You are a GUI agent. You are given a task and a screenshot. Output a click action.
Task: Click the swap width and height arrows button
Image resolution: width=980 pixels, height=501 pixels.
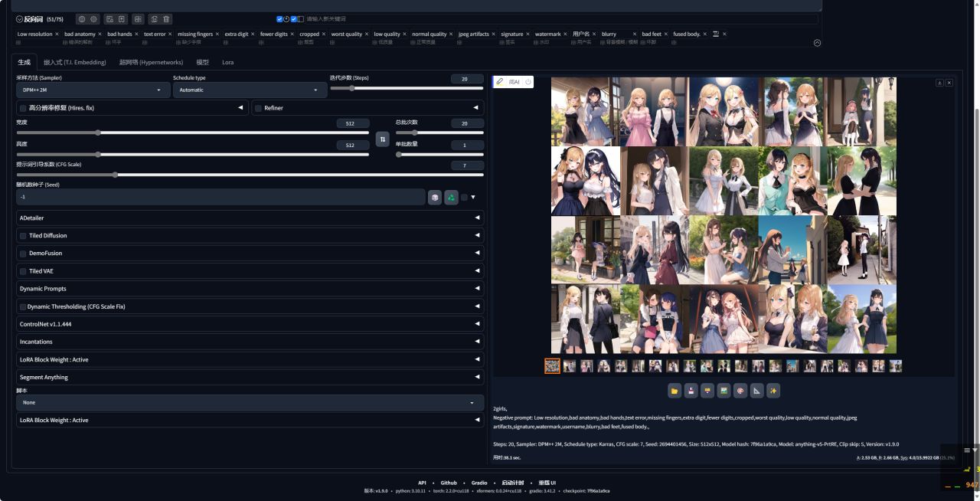pos(383,139)
